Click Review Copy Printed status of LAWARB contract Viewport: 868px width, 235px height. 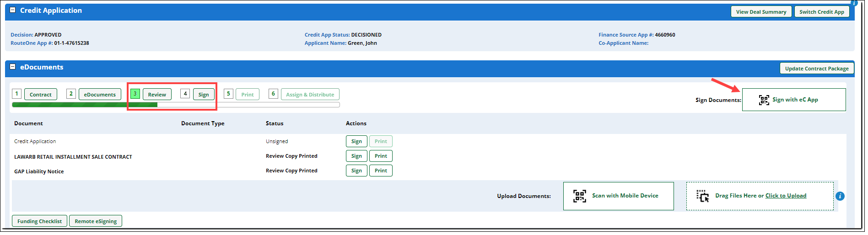click(x=291, y=156)
